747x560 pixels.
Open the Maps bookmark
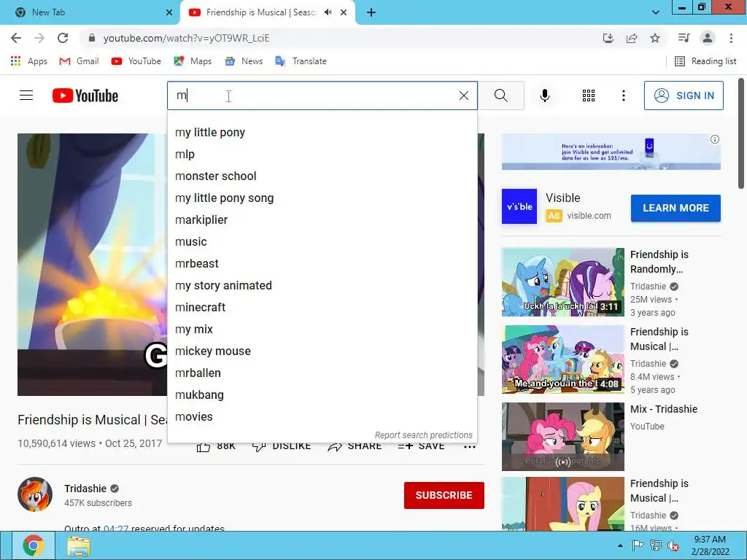[x=193, y=61]
